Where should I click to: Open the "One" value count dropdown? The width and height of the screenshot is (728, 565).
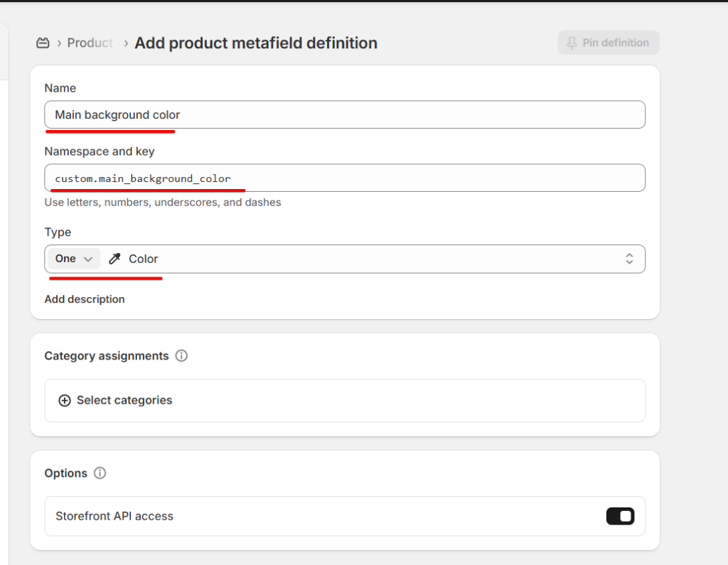pyautogui.click(x=74, y=259)
